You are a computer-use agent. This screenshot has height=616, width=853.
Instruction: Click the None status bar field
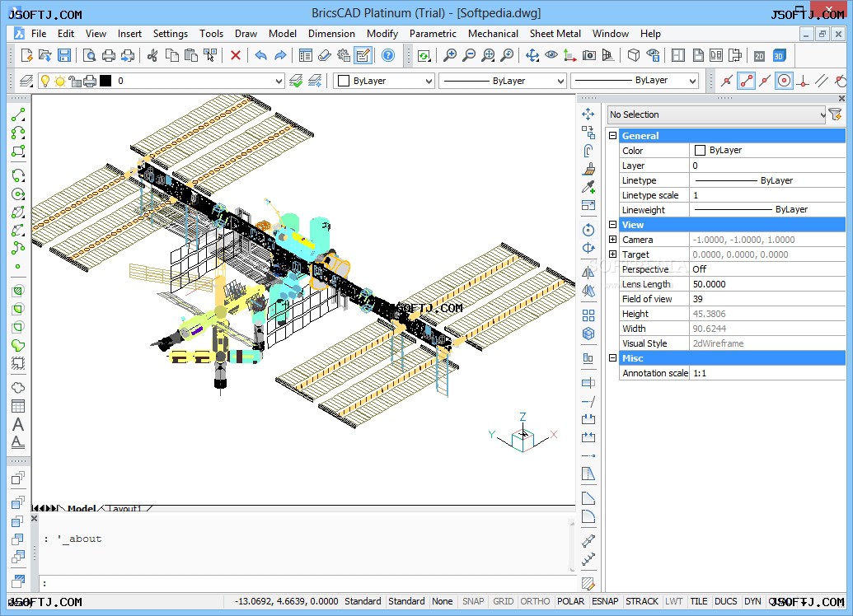(x=443, y=601)
